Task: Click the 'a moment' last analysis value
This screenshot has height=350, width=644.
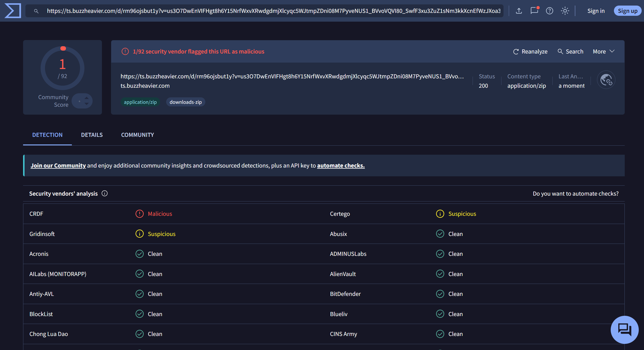Action: point(572,86)
